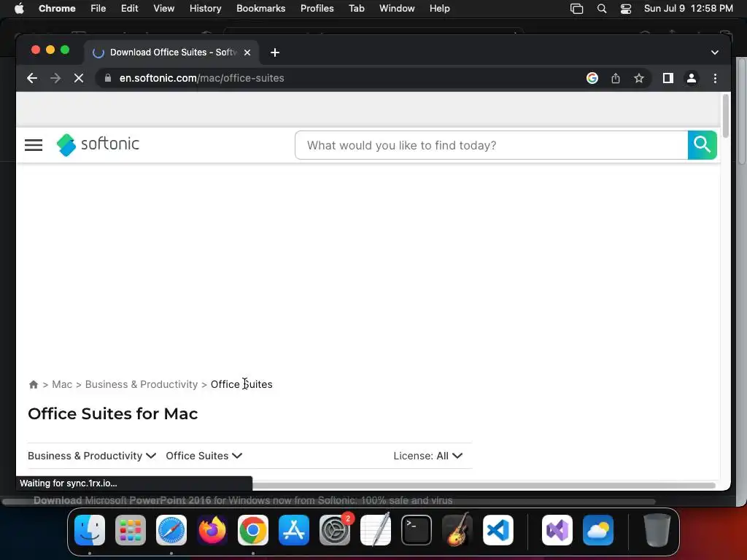Open Launchpad from the Dock
This screenshot has height=560, width=747.
(130, 530)
